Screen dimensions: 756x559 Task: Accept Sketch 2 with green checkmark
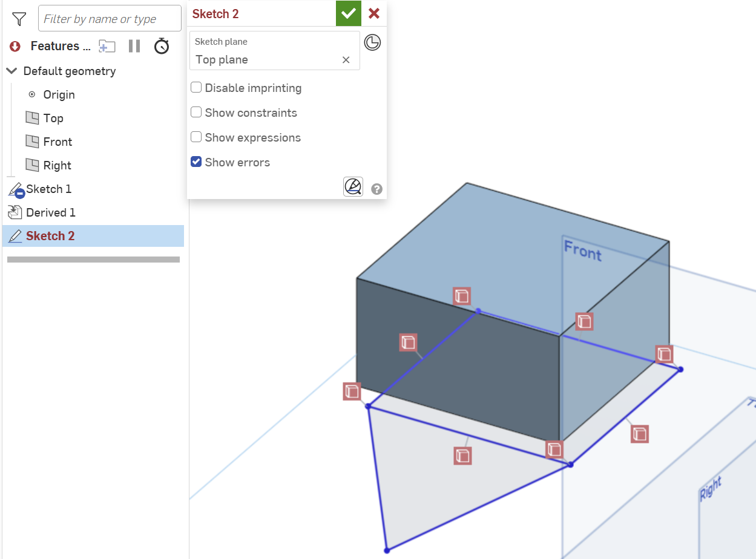[x=349, y=13]
